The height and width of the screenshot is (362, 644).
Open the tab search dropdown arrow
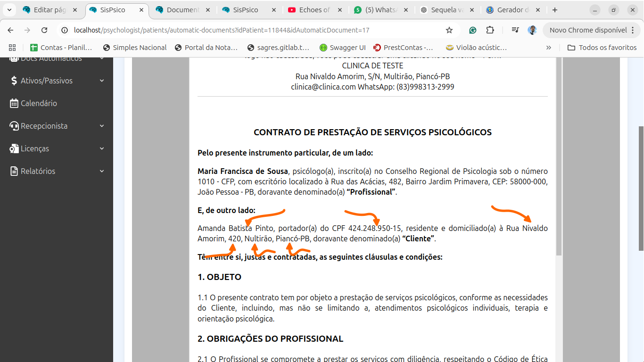[x=9, y=10]
